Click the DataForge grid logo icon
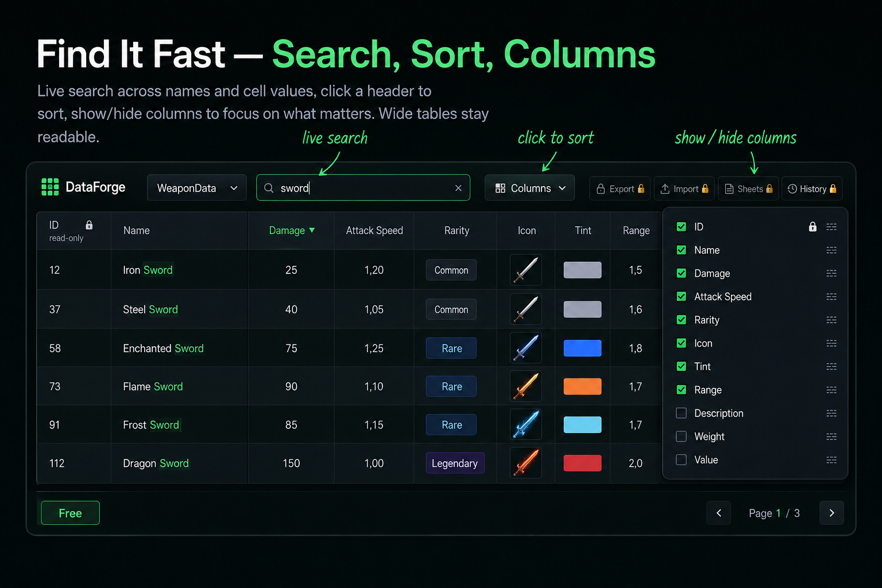The height and width of the screenshot is (588, 882). [x=50, y=187]
